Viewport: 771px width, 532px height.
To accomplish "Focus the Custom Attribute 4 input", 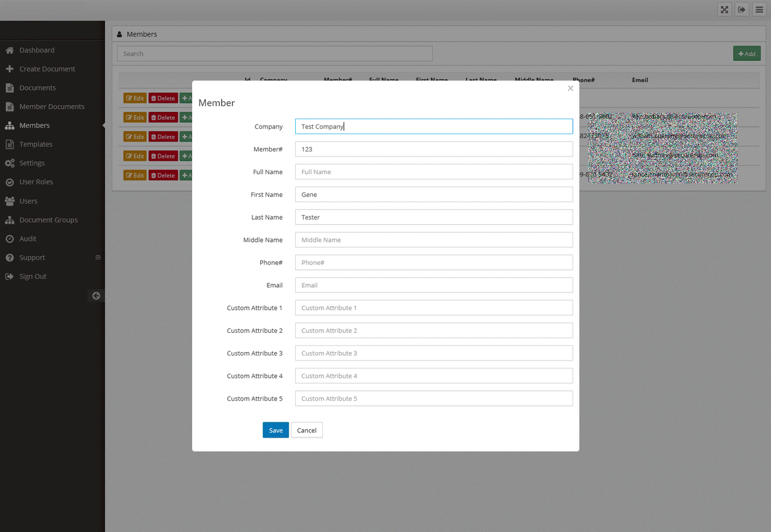I will [434, 376].
